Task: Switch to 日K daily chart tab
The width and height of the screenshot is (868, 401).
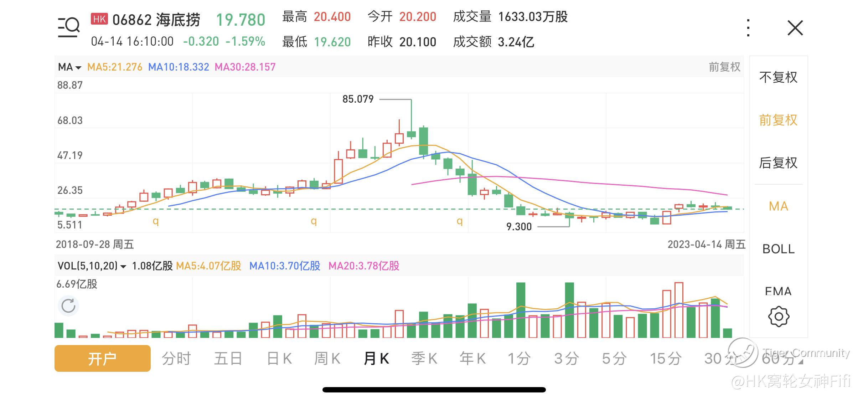Action: (279, 359)
